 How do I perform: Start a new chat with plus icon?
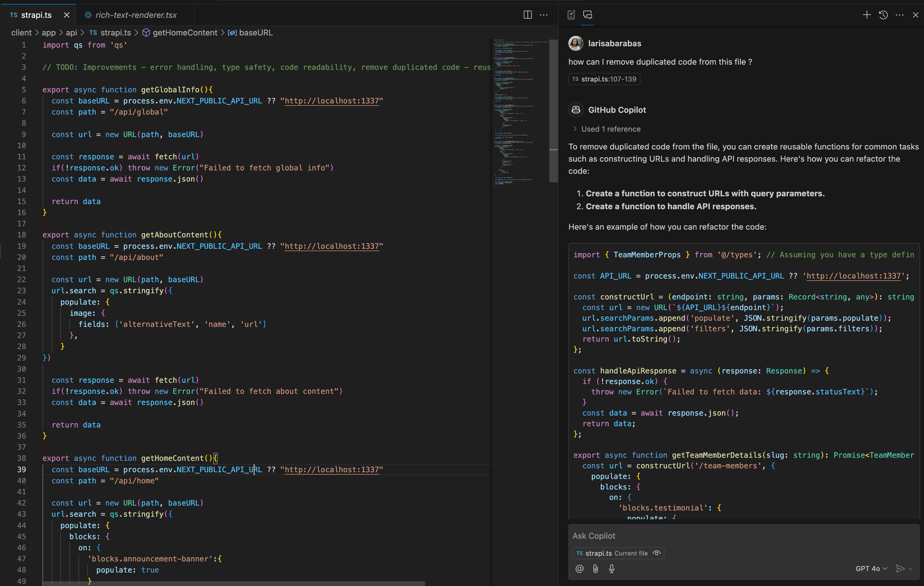867,15
